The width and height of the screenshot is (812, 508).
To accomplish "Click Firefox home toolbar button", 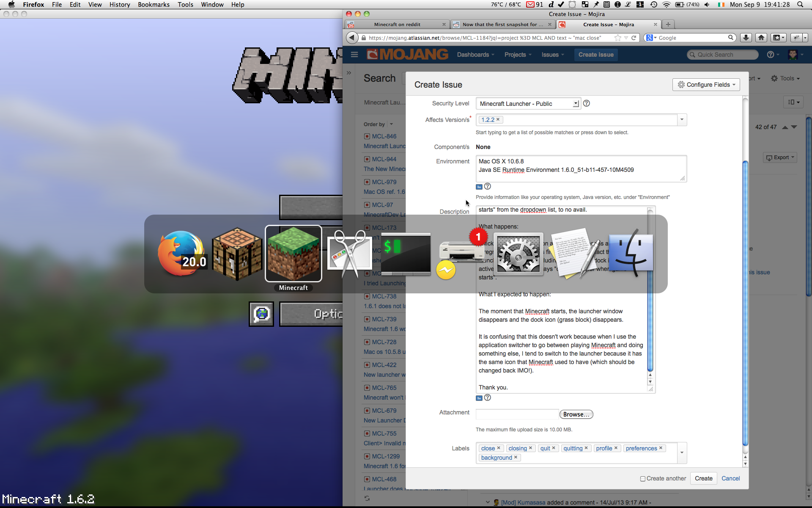I will click(761, 38).
